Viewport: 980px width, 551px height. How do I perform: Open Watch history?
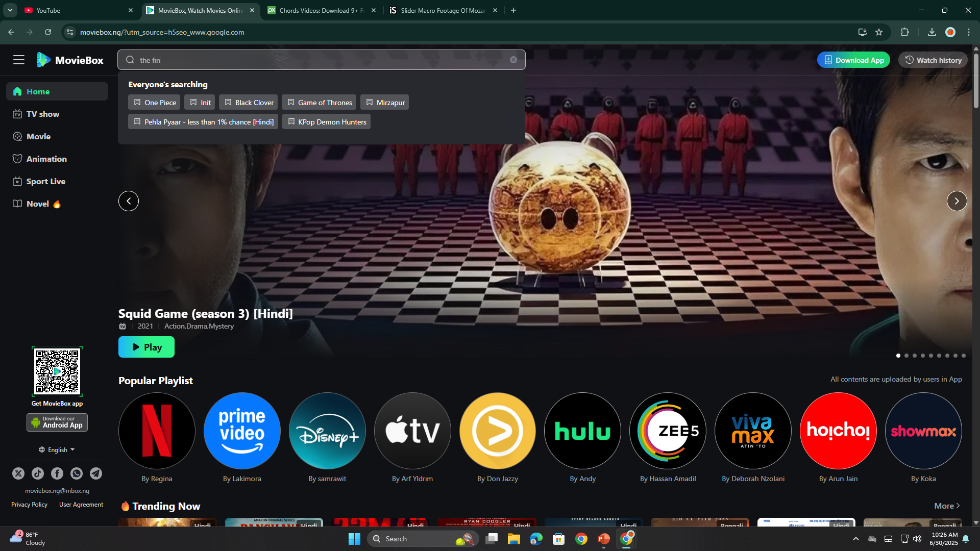[x=933, y=60]
